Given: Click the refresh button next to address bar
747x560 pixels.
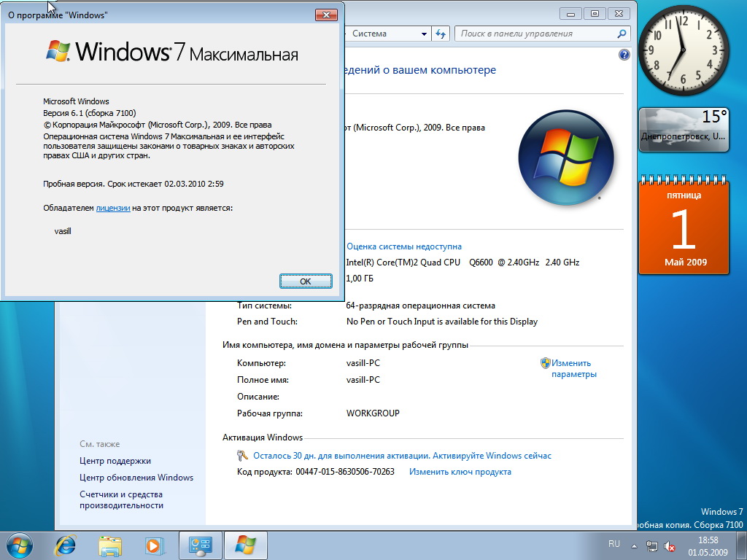Looking at the screenshot, I should click(x=441, y=34).
